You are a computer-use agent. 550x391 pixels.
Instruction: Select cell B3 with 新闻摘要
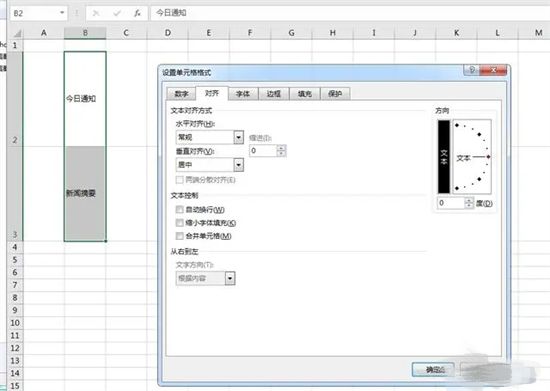[85, 194]
